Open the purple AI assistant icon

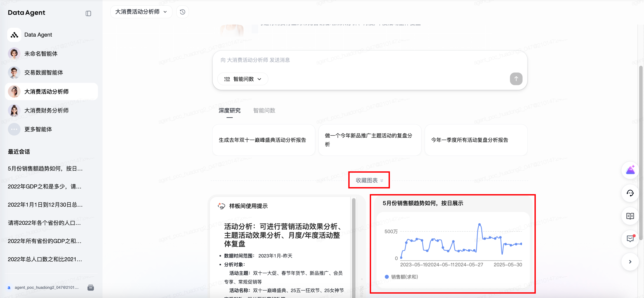pos(630,170)
